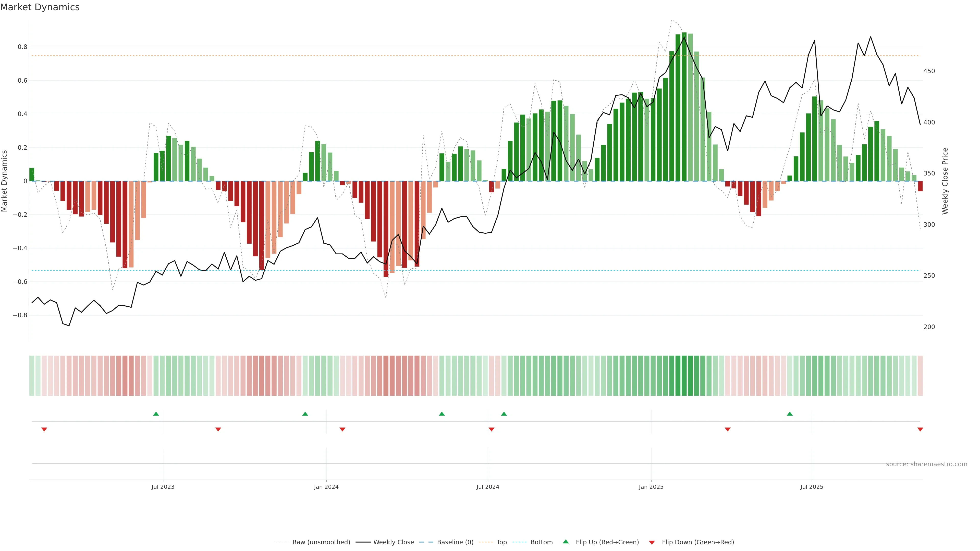Click the first green flip-up marker near Jul 2023
The width and height of the screenshot is (980, 551).
point(156,414)
